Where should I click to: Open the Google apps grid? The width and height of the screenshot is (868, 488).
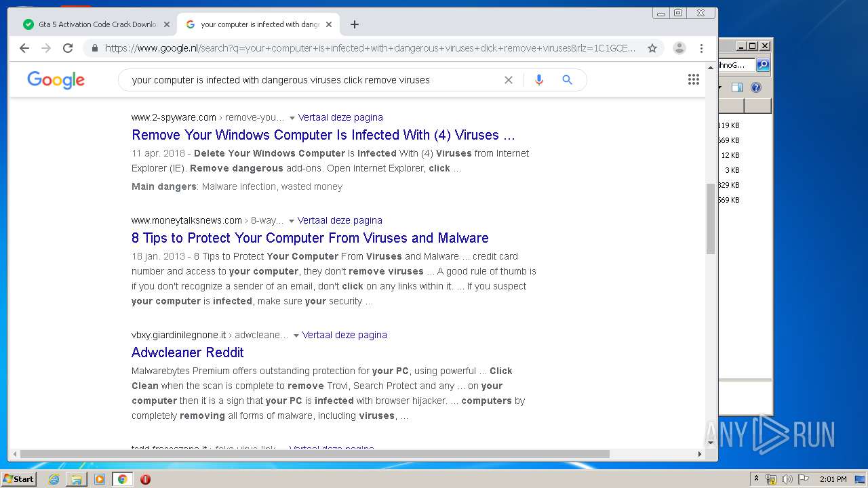tap(693, 80)
